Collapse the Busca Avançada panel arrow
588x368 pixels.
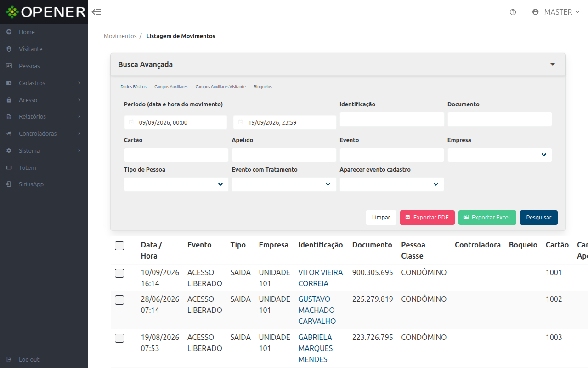tap(553, 65)
